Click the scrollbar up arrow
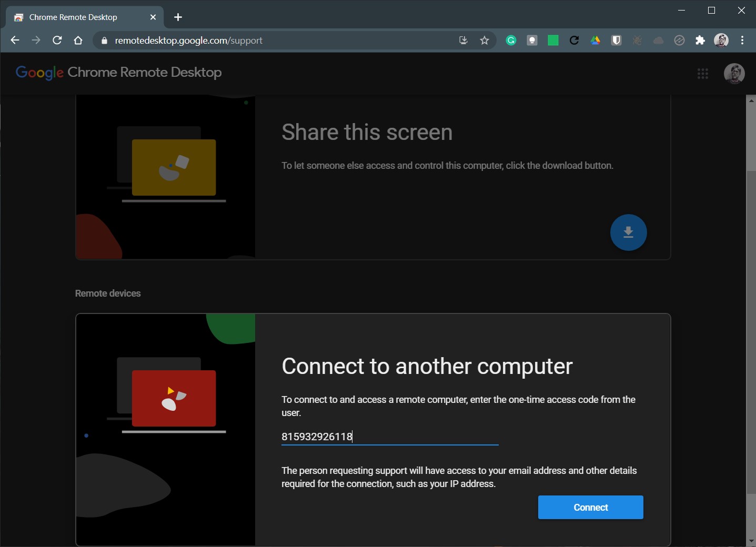Viewport: 756px width, 547px height. coord(751,100)
